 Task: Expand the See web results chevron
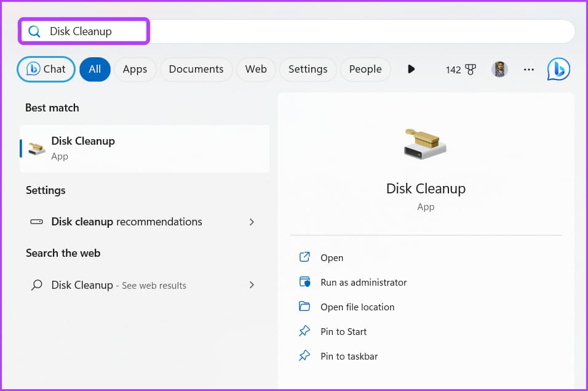[x=252, y=285]
